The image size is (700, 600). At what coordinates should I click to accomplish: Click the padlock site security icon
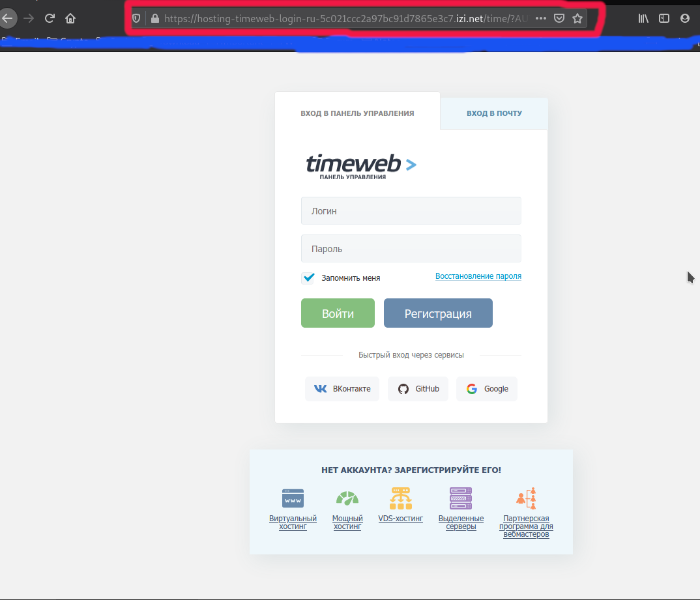pos(155,18)
